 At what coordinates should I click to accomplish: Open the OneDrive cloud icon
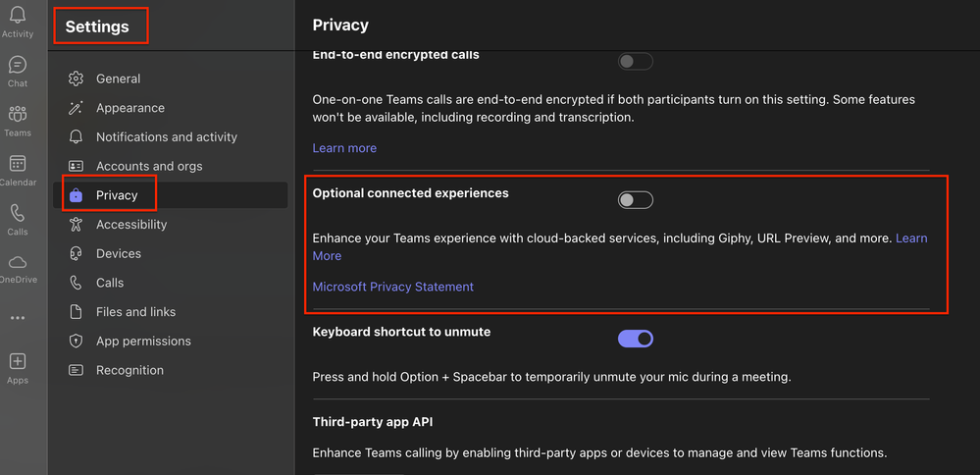coord(17,263)
